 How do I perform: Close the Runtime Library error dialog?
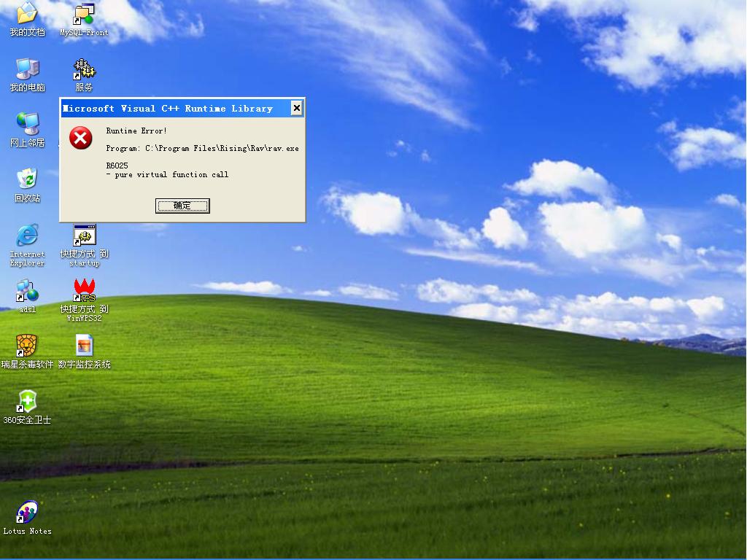coord(296,108)
